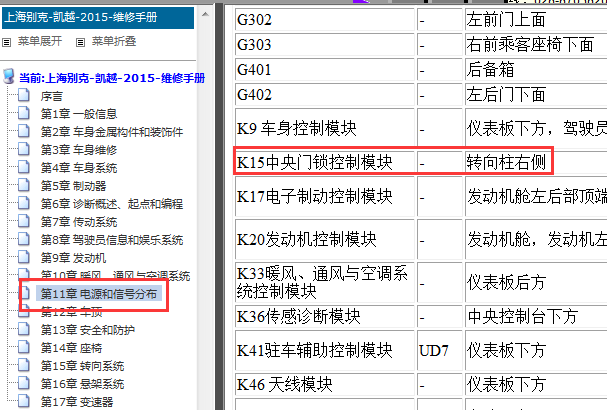Click the page icon beside 第3章 车身维修

point(24,149)
